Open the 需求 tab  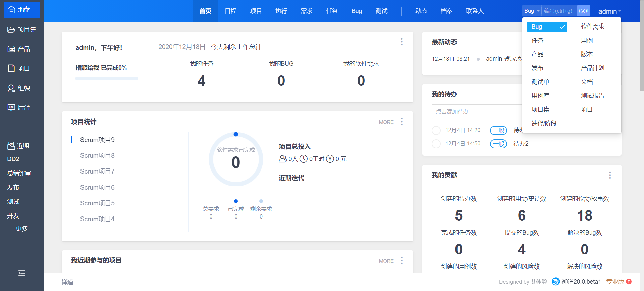point(307,11)
